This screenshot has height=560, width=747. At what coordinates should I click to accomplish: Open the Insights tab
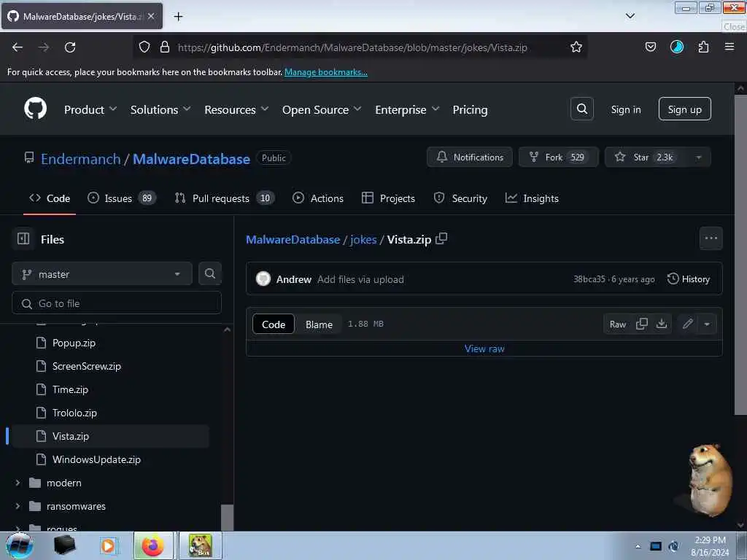532,198
